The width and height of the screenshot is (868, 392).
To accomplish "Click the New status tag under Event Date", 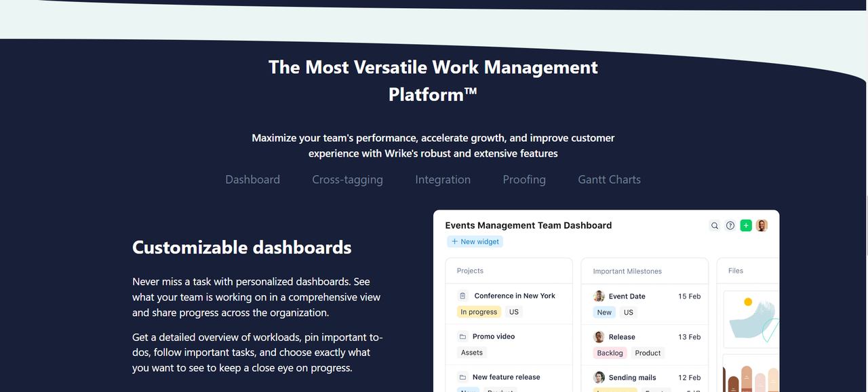I will click(x=604, y=313).
